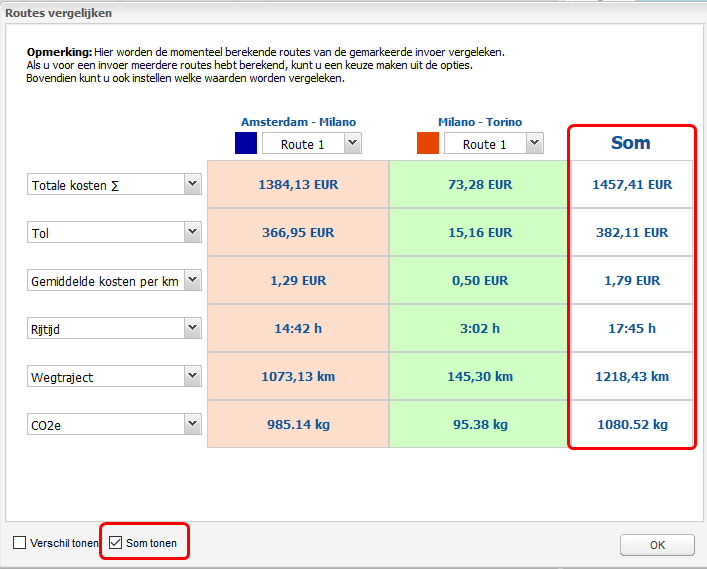Click the 1080.52 kg sum cell
Viewport: 707px width, 569px height.
(632, 424)
